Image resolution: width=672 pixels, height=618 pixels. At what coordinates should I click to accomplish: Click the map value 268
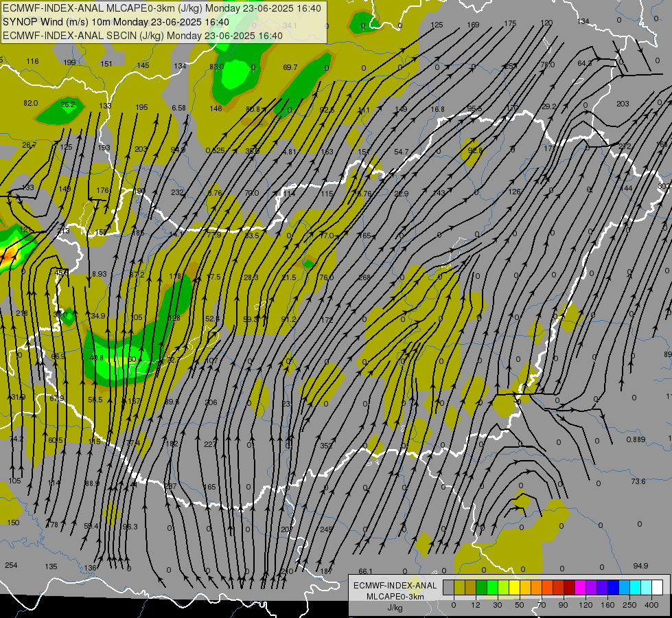pos(364,277)
